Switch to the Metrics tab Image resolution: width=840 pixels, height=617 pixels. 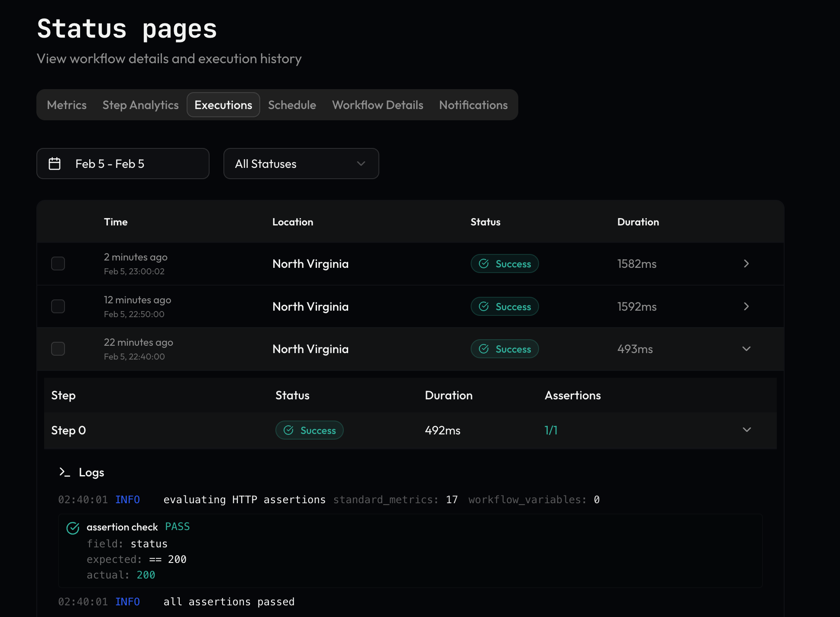(67, 105)
